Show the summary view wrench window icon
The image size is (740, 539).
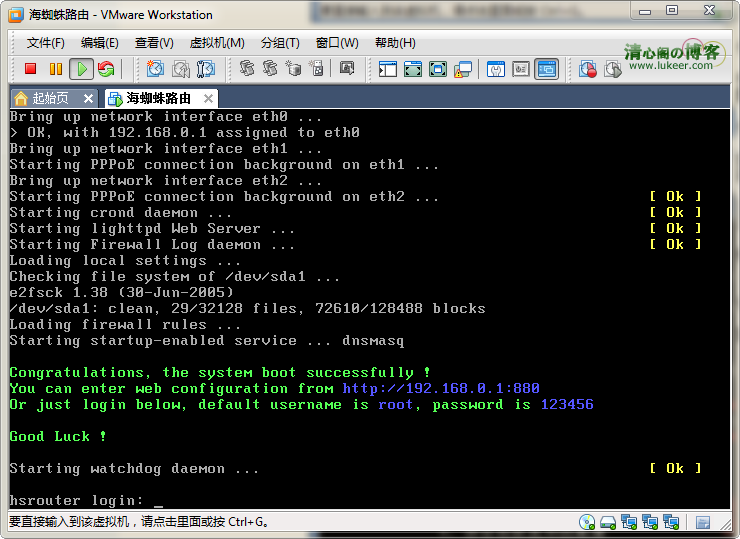496,69
